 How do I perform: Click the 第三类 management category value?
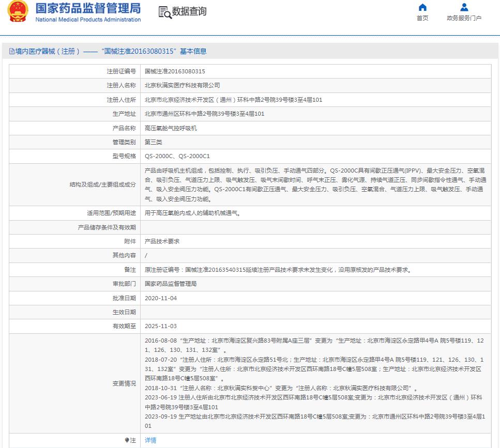(x=153, y=142)
